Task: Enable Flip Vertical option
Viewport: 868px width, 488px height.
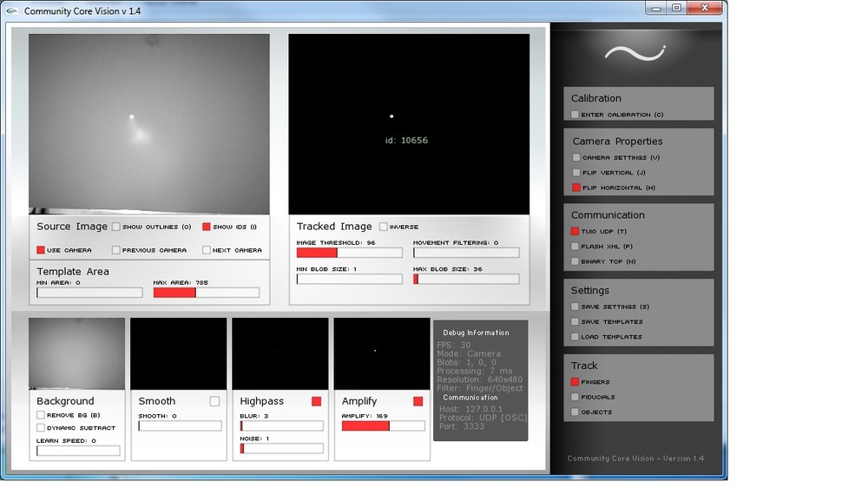Action: (x=576, y=172)
